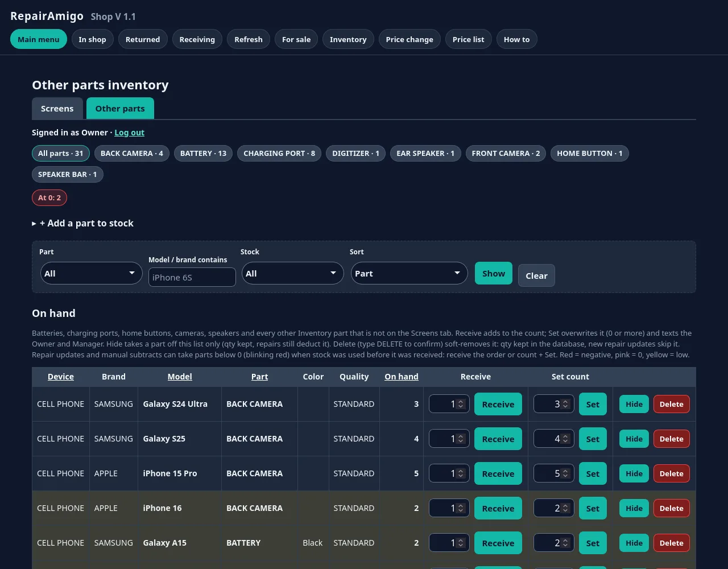Expand the Add a part to stock section
728x569 pixels.
(83, 223)
